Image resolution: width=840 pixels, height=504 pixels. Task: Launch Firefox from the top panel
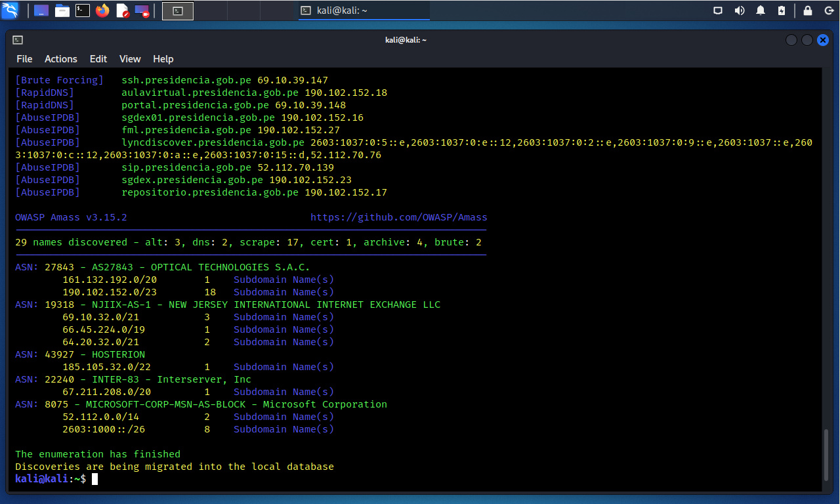coord(102,10)
